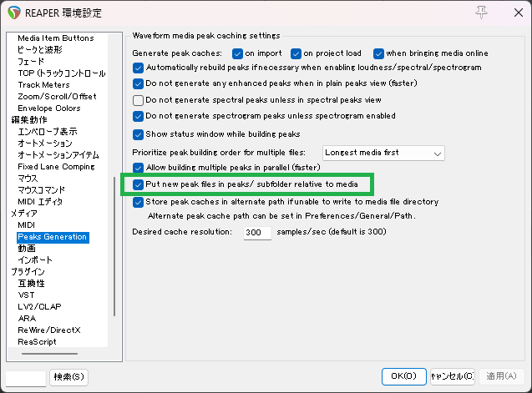532x393 pixels.
Task: Select 'エンベロープ表示' settings page
Action: tap(48, 132)
